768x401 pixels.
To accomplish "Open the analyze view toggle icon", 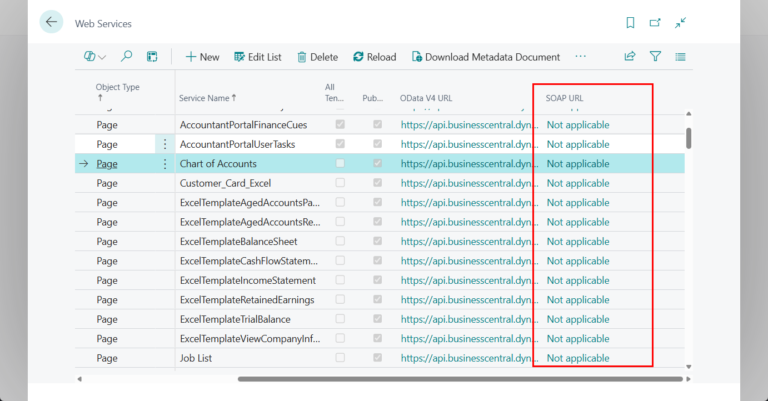I will coord(152,57).
